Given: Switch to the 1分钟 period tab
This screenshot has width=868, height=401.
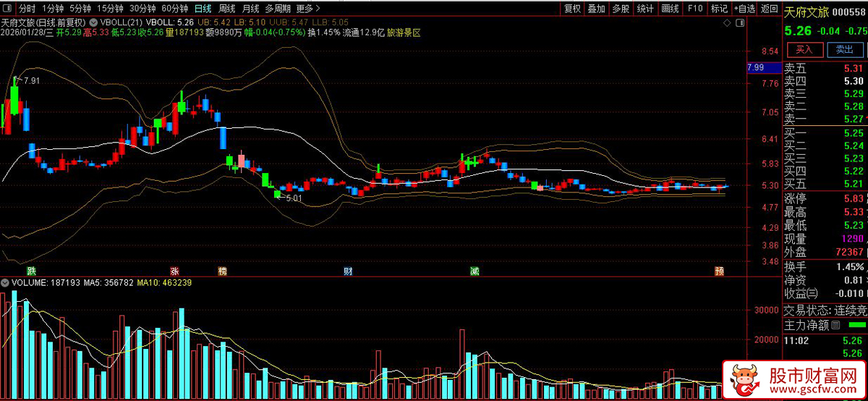Looking at the screenshot, I should pyautogui.click(x=53, y=9).
